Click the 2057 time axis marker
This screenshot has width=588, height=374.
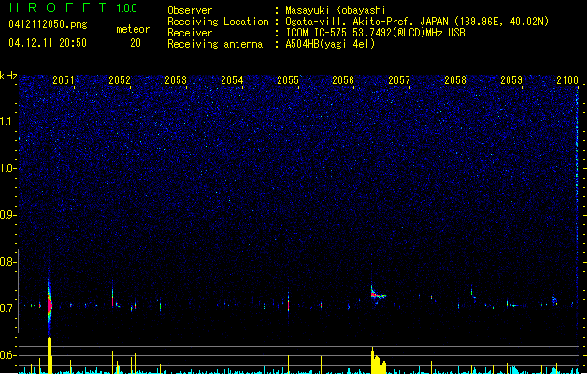click(x=399, y=79)
